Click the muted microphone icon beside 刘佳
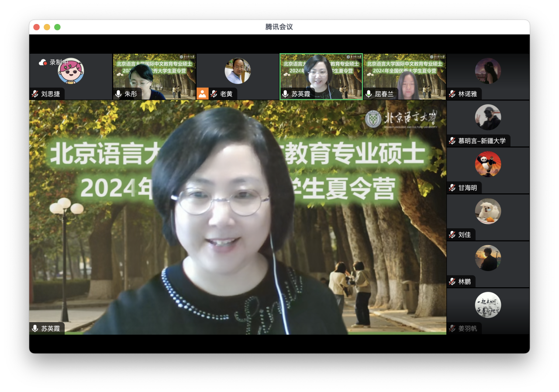Image resolution: width=559 pixels, height=392 pixels. coord(452,235)
